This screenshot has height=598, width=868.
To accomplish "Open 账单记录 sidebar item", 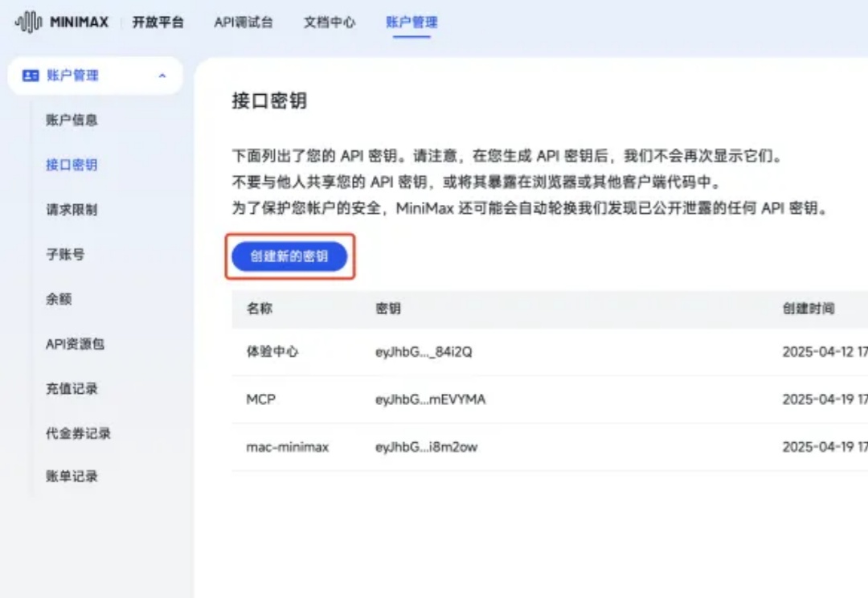I will (72, 476).
